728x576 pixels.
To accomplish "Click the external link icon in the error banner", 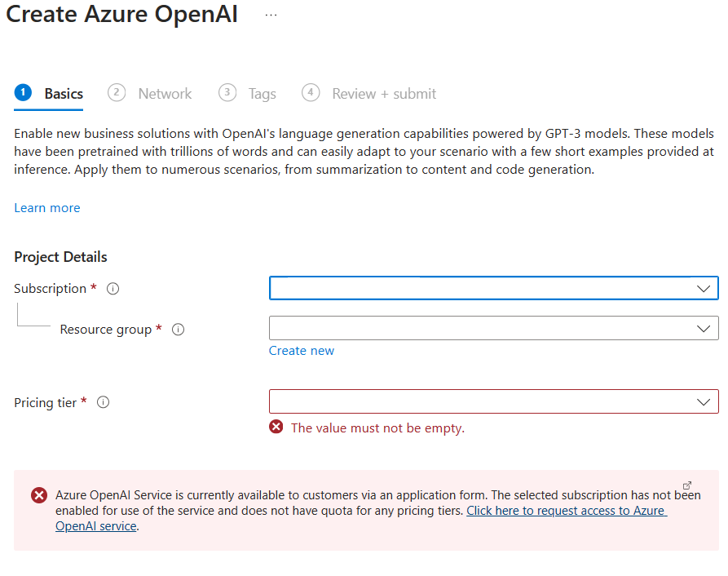I will pos(687,485).
